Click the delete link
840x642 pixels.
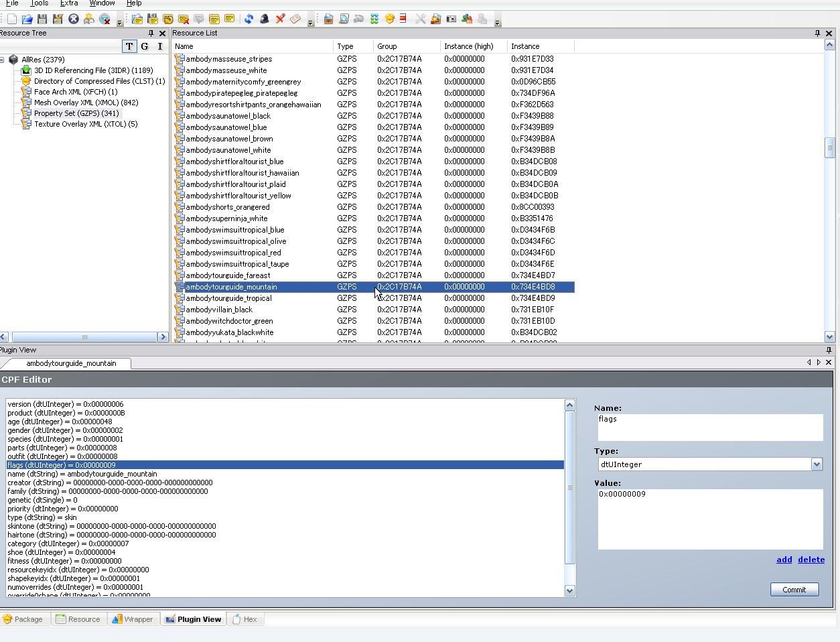point(811,560)
